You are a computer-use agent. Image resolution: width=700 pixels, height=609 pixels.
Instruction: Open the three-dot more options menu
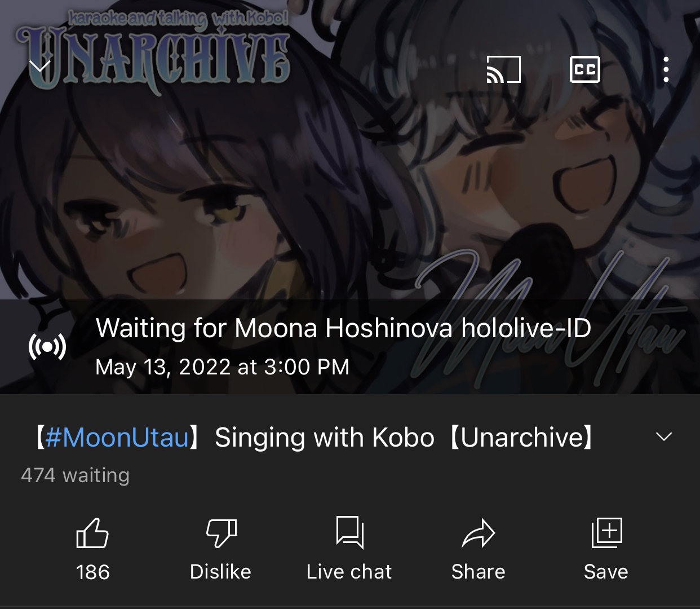click(666, 69)
